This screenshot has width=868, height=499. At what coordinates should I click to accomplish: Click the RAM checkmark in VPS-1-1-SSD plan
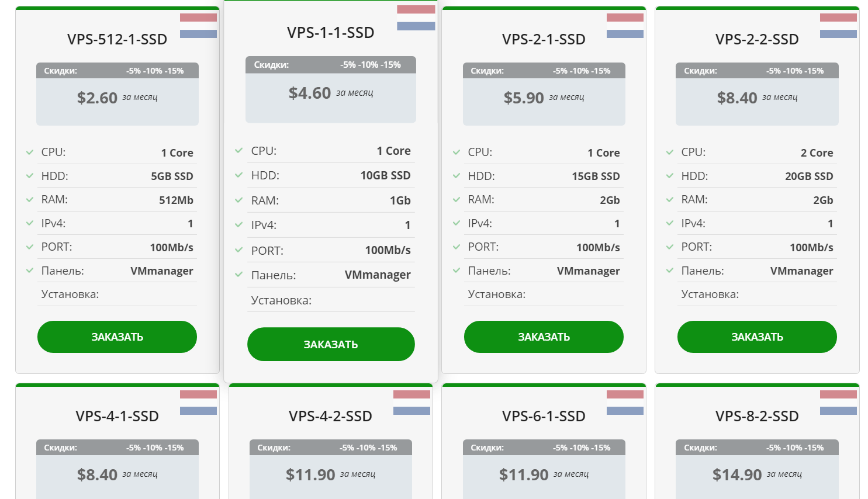click(239, 200)
